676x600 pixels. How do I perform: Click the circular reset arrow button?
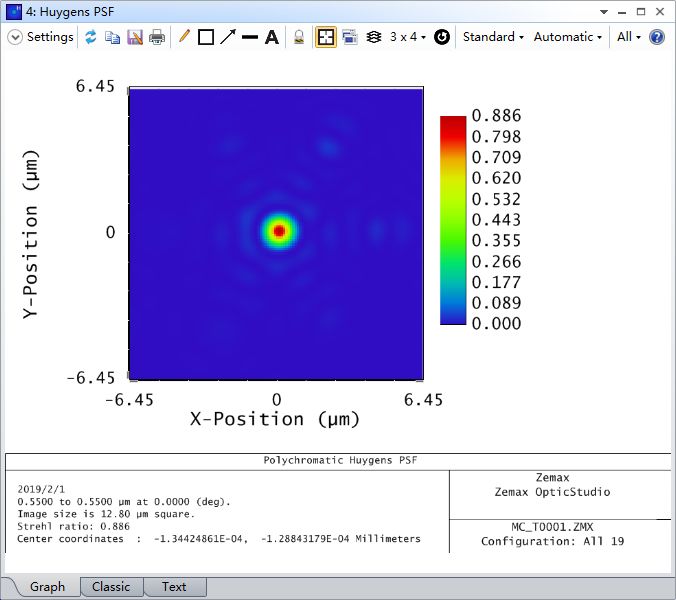(x=442, y=37)
